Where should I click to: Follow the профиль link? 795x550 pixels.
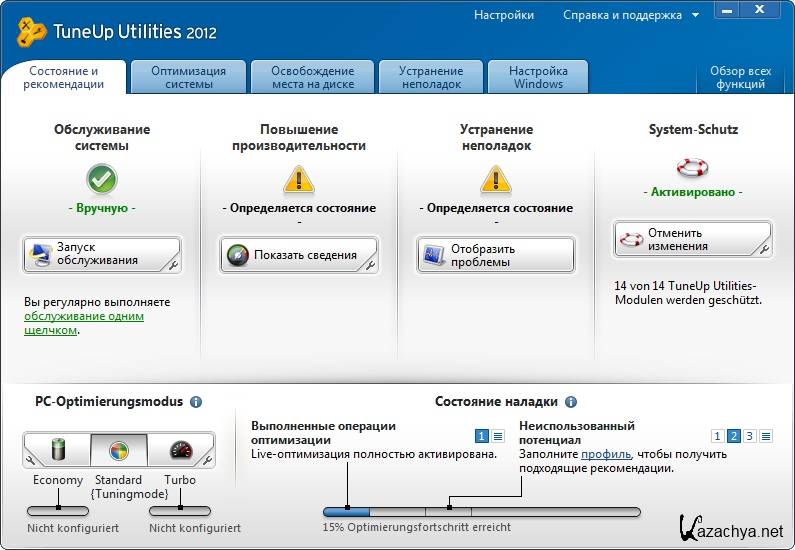point(606,454)
